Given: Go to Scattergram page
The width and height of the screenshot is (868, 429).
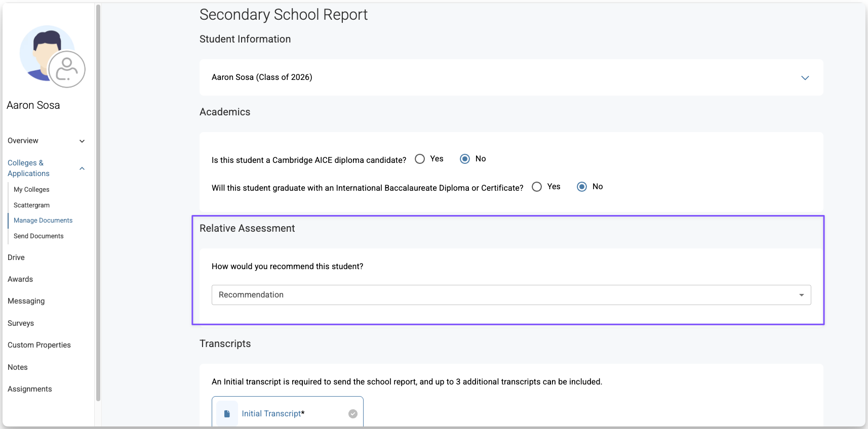Looking at the screenshot, I should tap(31, 205).
